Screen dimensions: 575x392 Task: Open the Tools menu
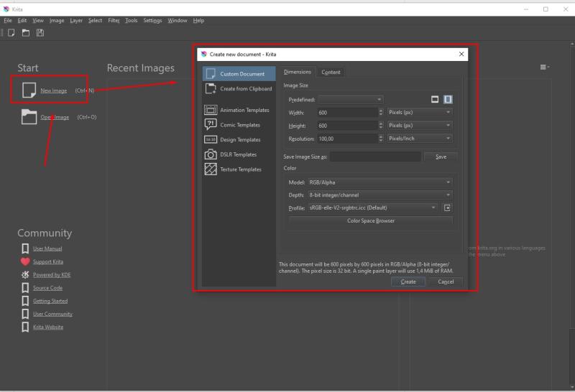tap(132, 21)
